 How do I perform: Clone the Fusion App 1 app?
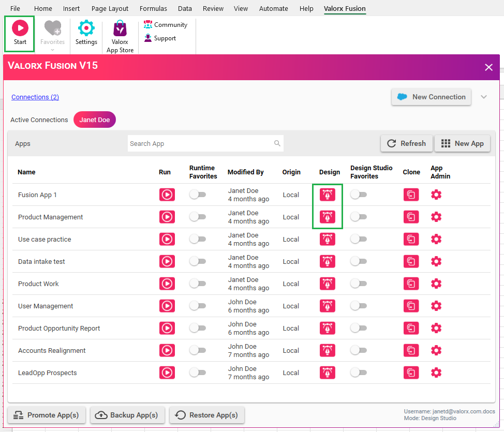(x=411, y=195)
